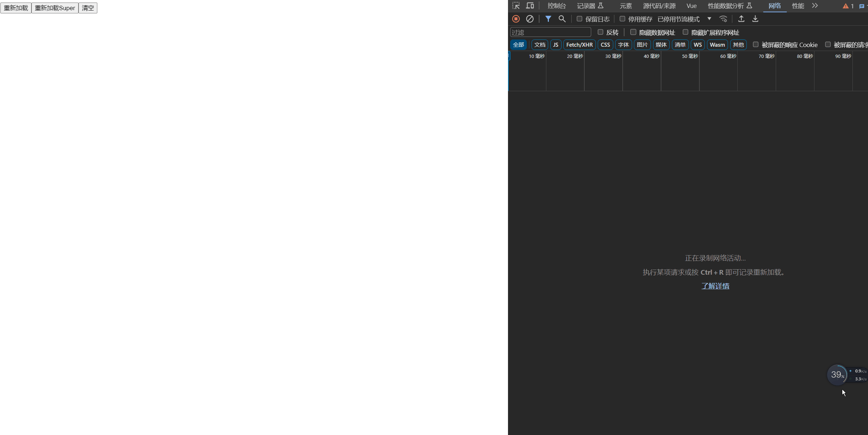Image resolution: width=868 pixels, height=435 pixels.
Task: Switch to the 控制台 panel
Action: point(556,6)
